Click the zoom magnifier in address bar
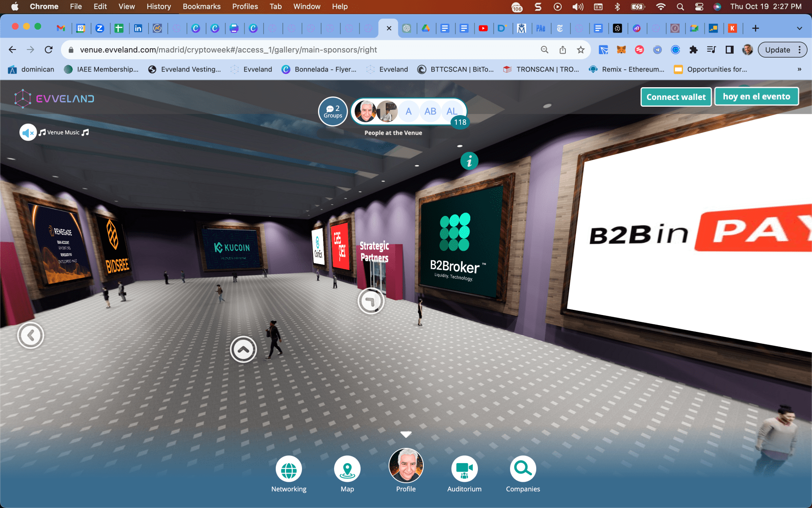812x508 pixels. (545, 50)
